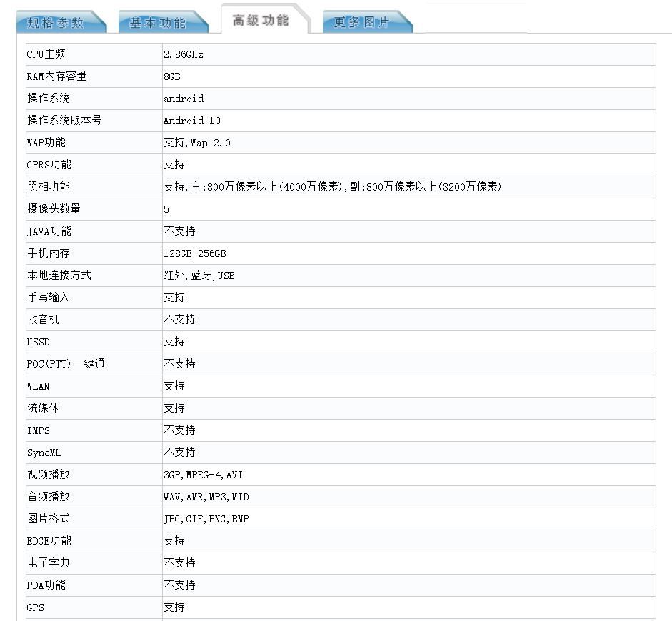Click the 支持,Wap 2.0 value

(197, 143)
